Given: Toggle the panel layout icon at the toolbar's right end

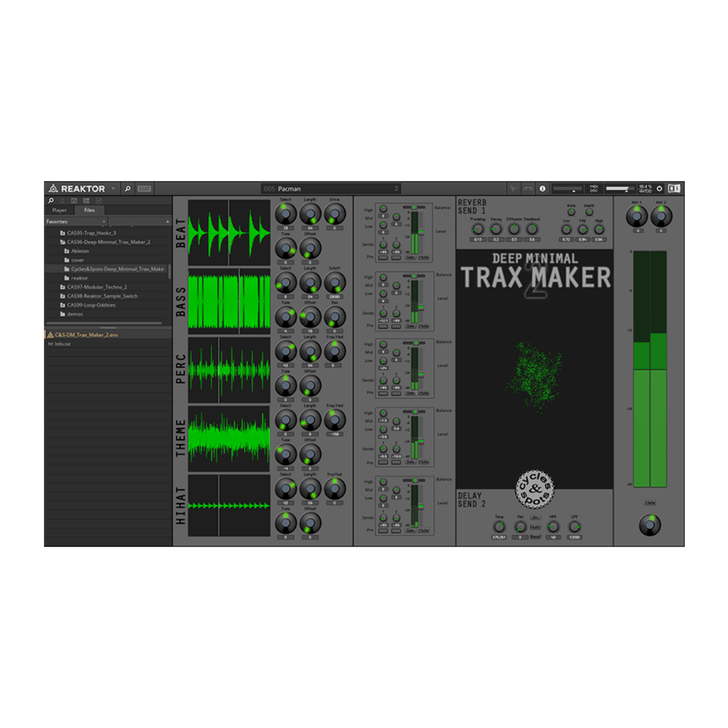Looking at the screenshot, I should tap(674, 189).
